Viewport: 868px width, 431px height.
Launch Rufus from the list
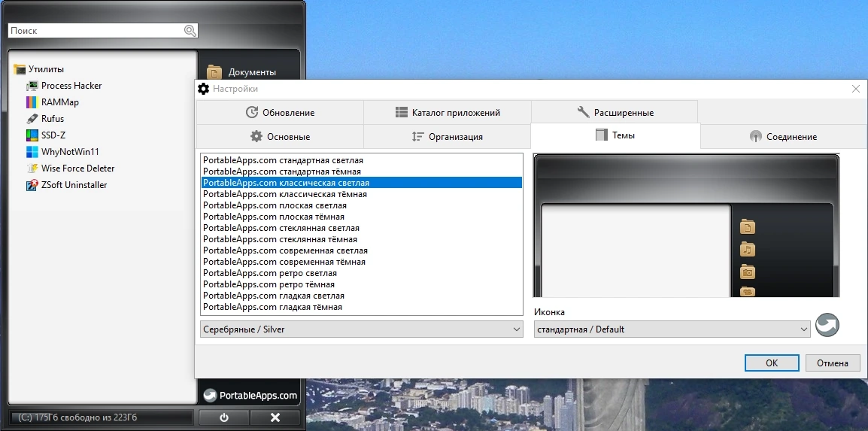point(53,119)
